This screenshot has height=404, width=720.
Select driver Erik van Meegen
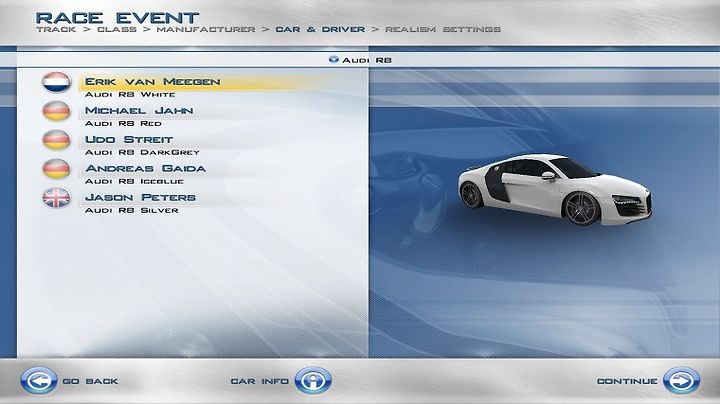click(x=152, y=82)
